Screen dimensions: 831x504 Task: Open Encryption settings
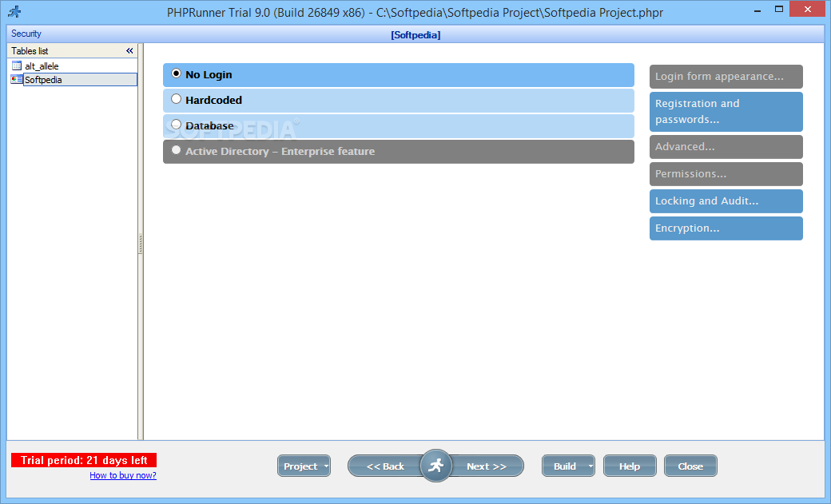[726, 228]
